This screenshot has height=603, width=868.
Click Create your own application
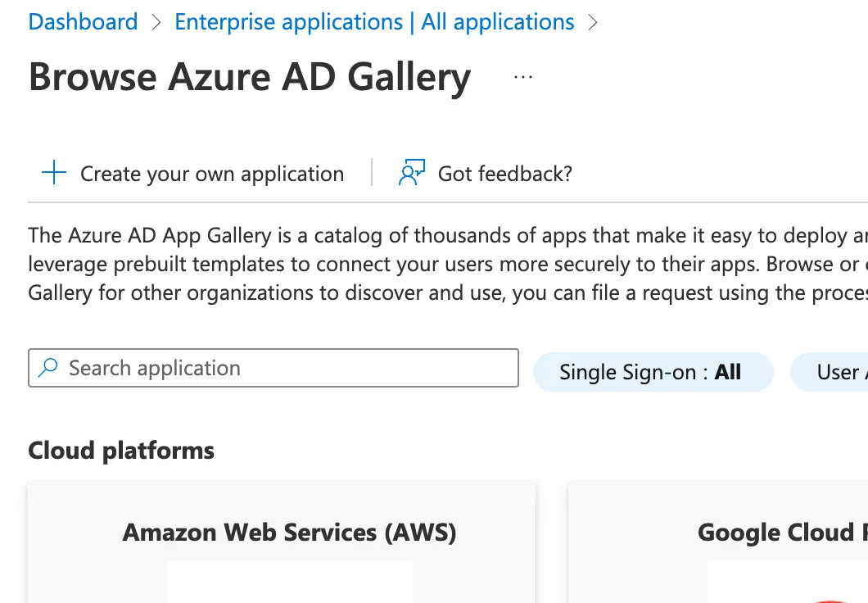[212, 174]
